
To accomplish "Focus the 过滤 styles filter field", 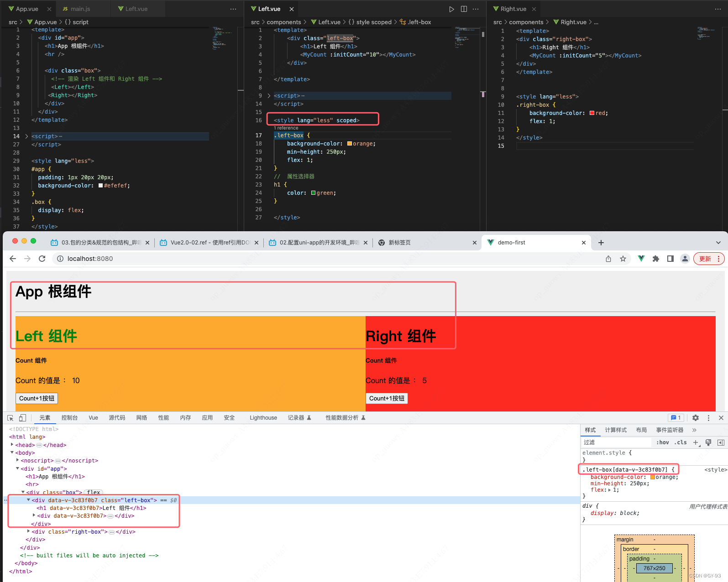I will tap(616, 442).
